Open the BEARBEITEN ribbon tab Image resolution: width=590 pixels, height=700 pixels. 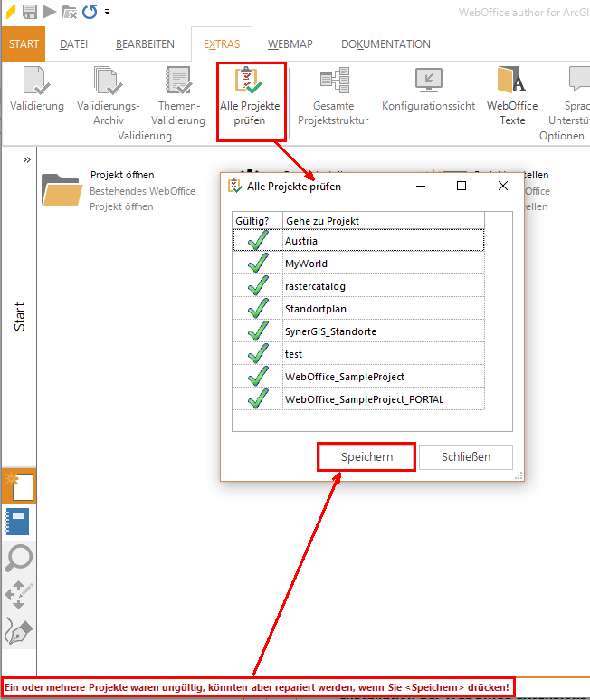click(145, 44)
